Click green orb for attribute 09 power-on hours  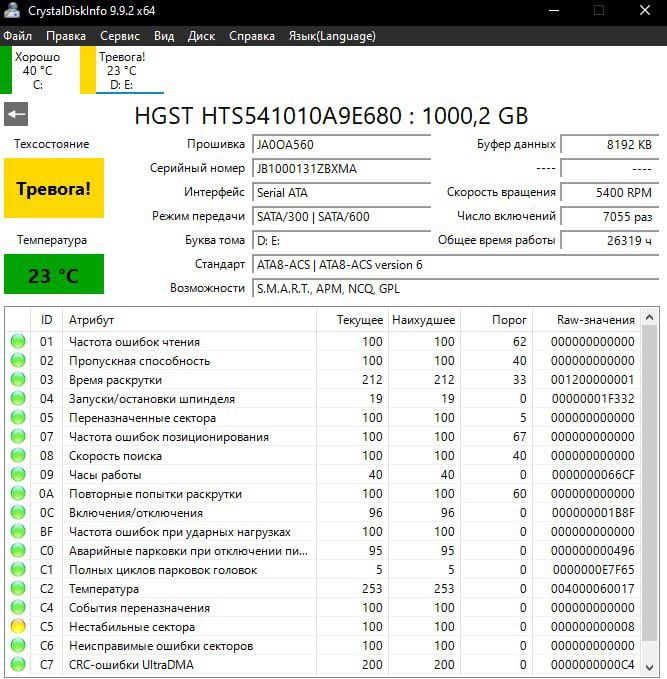(18, 475)
